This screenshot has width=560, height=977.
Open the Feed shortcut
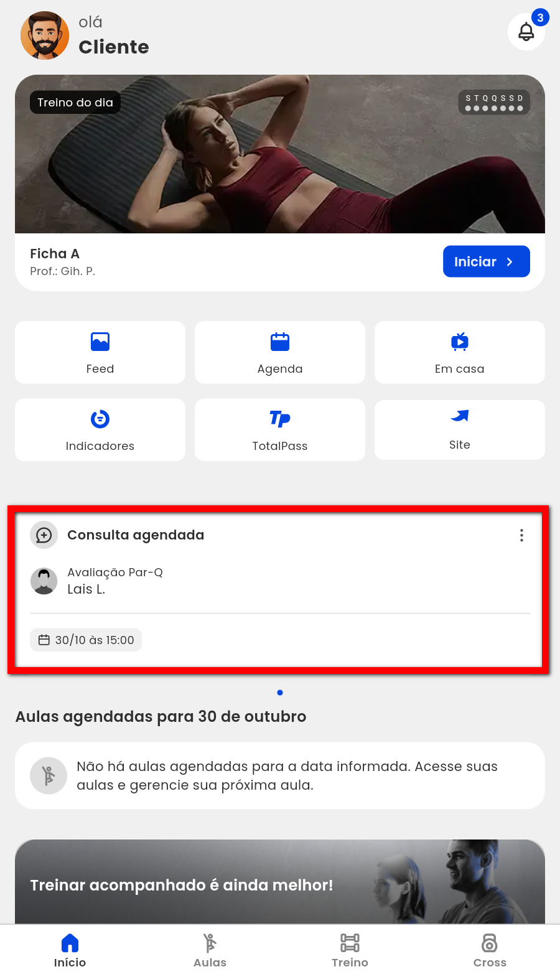100,352
